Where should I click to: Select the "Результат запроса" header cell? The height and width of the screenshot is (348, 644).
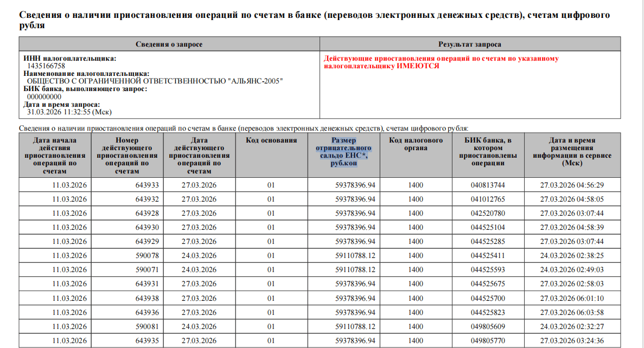(469, 44)
